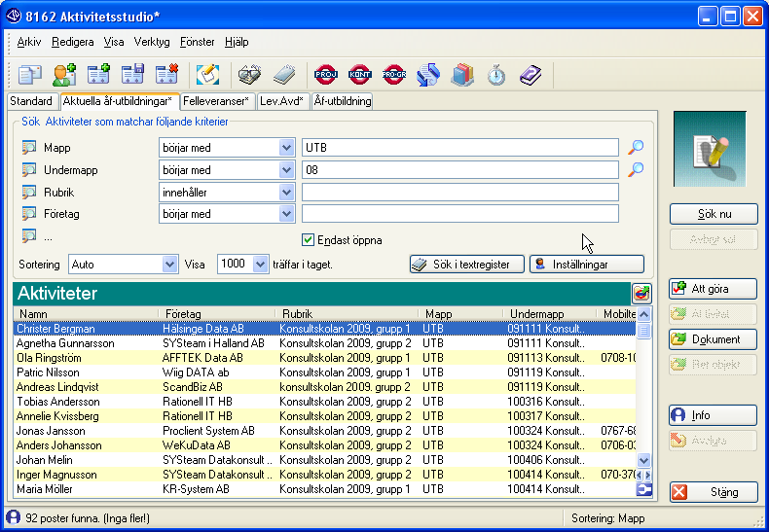
Task: Click the first toolbar document-copy icon
Action: 30,75
